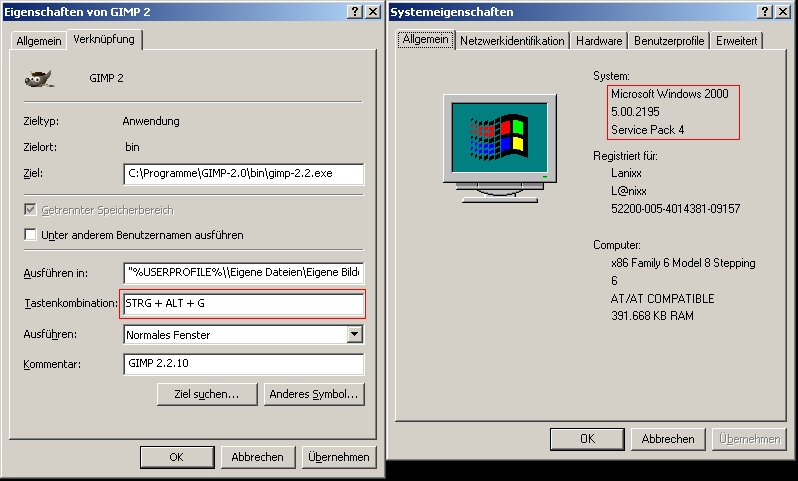Click the Ausführen in: label
This screenshot has height=481, width=798.
pos(55,273)
